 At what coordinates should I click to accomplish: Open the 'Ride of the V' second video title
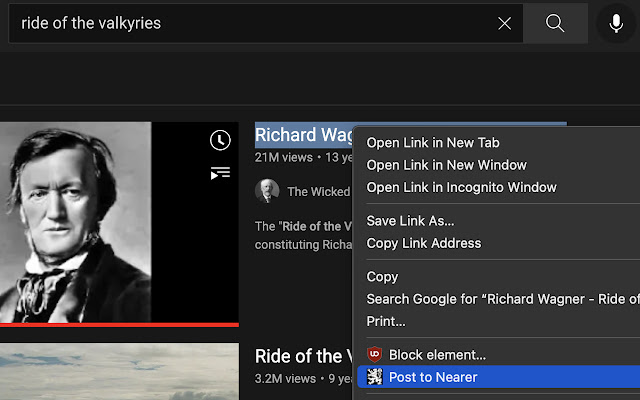point(304,356)
